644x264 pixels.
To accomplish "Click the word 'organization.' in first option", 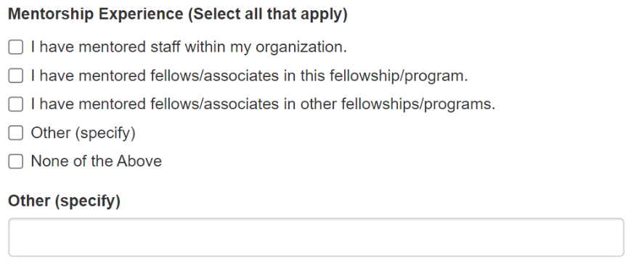I will [301, 48].
